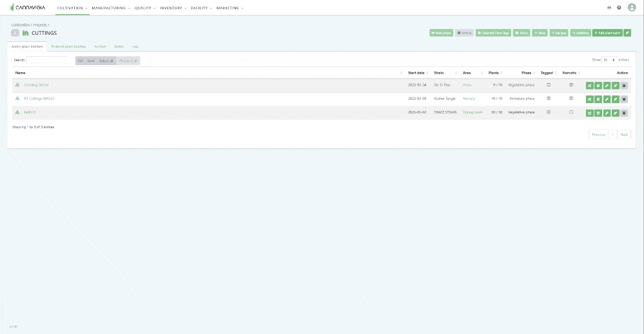Toggle the Tagged checkbox for KT Cuttings
Viewport: 644px width, 334px height.
(x=549, y=99)
